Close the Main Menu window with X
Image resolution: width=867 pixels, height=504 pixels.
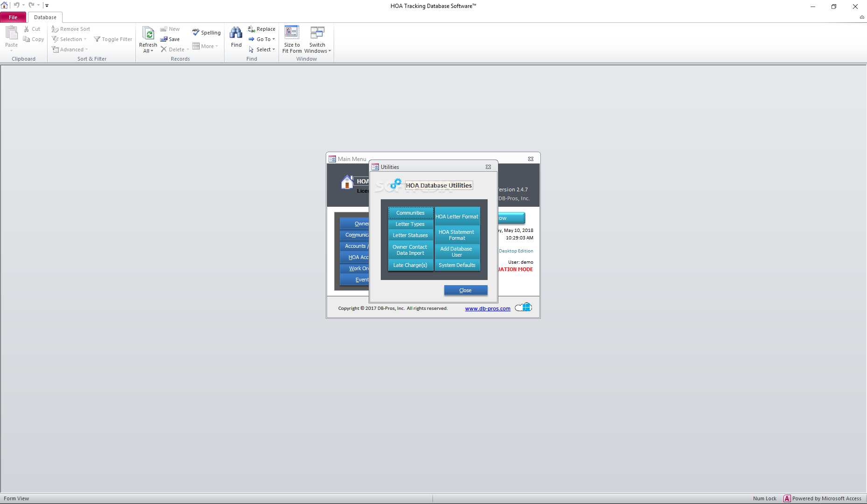(531, 159)
